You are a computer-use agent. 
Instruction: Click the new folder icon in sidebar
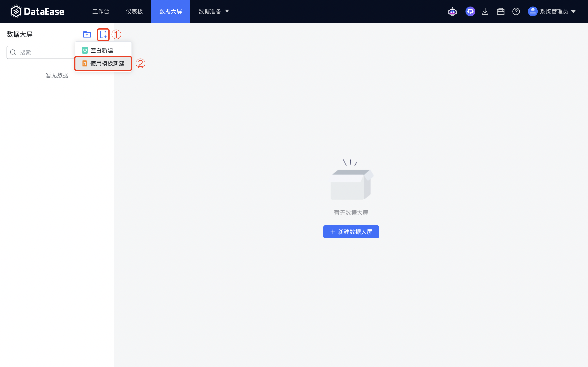click(87, 34)
